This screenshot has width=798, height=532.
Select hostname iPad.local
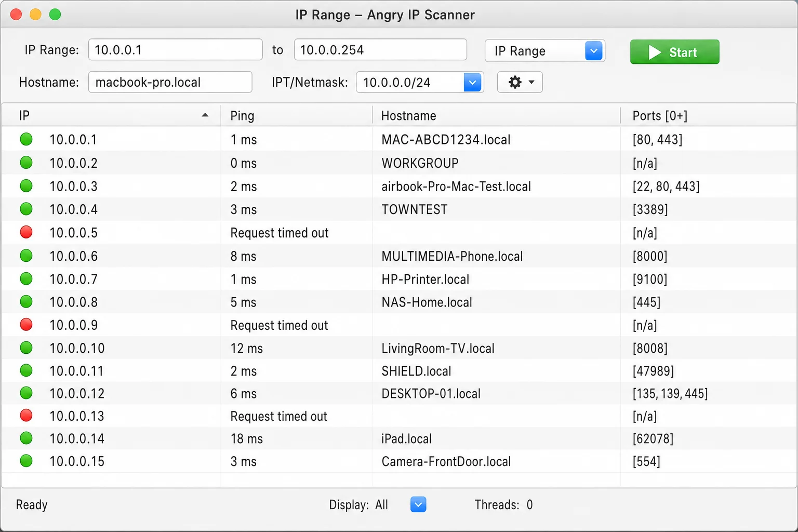(406, 439)
